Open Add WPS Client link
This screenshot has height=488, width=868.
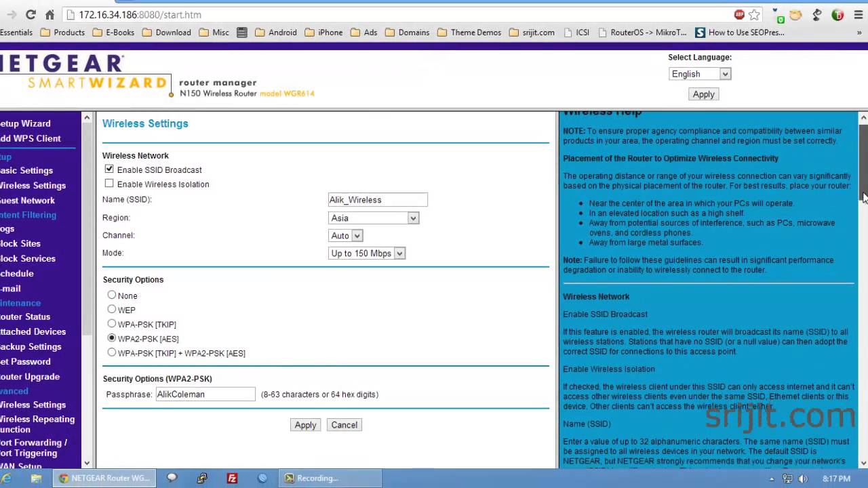[x=31, y=138]
